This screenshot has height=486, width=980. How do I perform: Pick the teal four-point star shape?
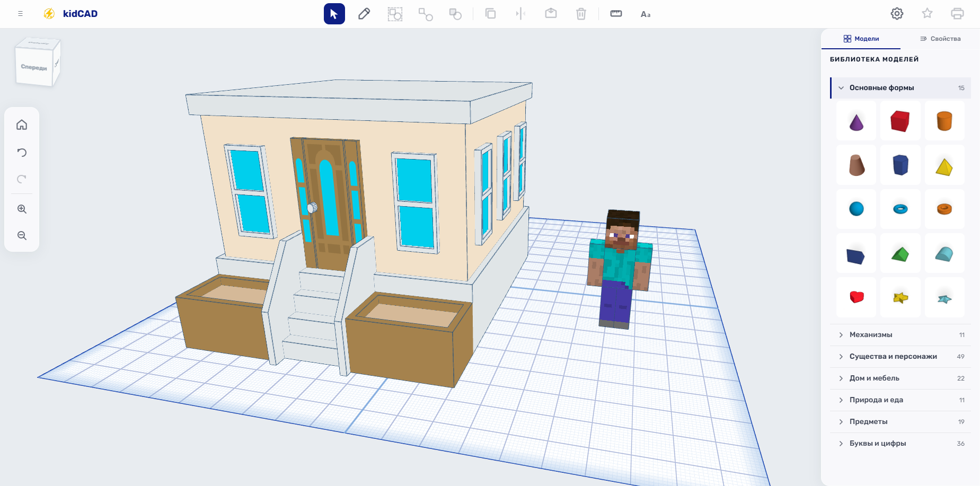944,298
